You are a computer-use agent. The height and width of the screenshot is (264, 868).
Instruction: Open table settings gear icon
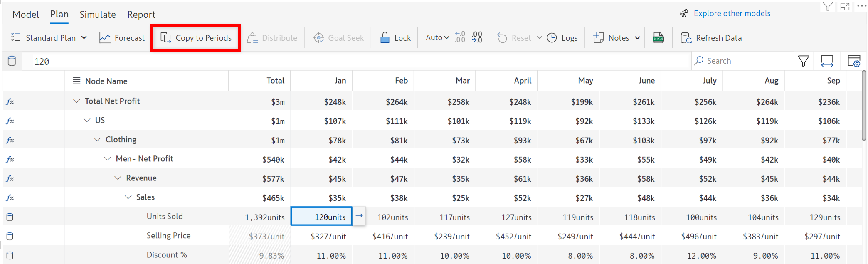pos(853,61)
